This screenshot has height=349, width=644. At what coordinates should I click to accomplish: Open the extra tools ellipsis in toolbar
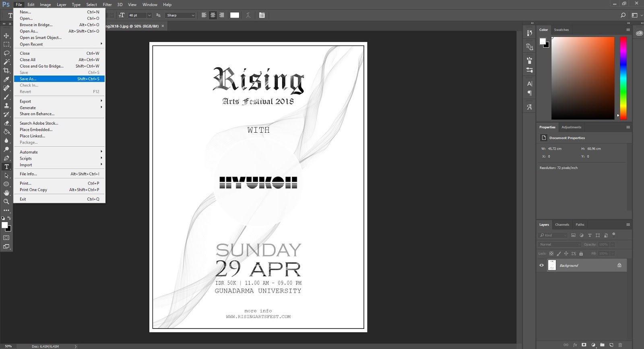(x=6, y=210)
